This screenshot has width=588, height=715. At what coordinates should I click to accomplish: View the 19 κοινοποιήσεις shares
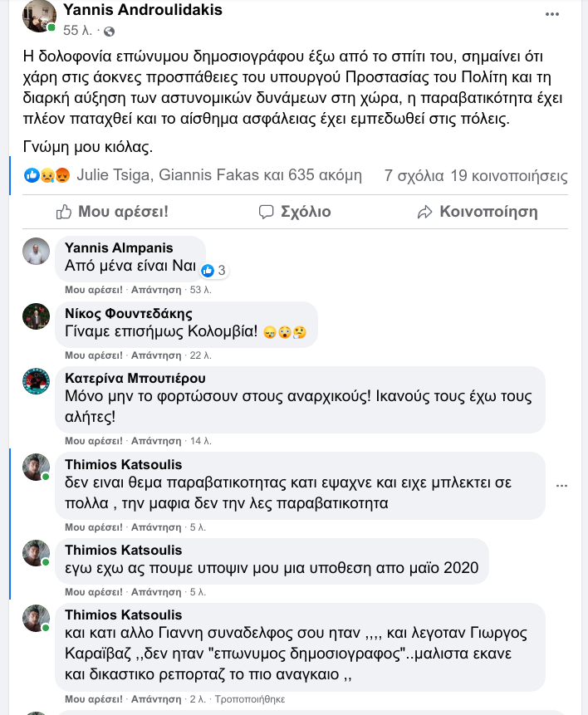[508, 176]
